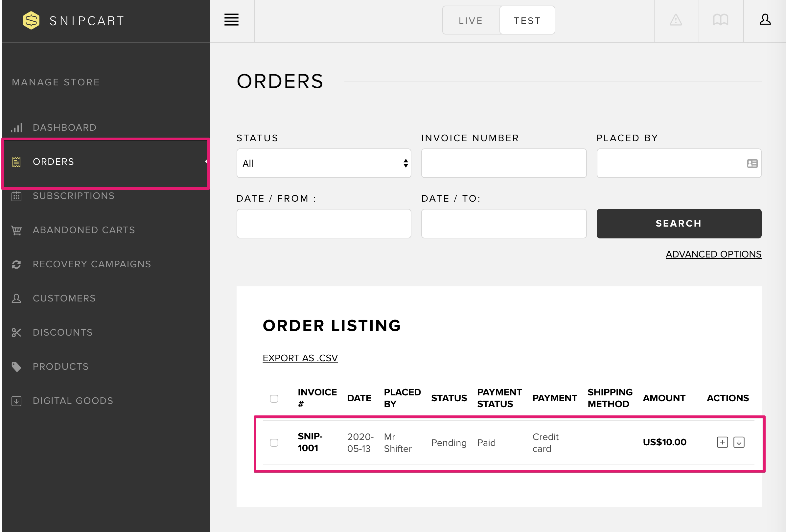The image size is (786, 532).
Task: Open Recovery Campaigns in sidebar
Action: 92,264
